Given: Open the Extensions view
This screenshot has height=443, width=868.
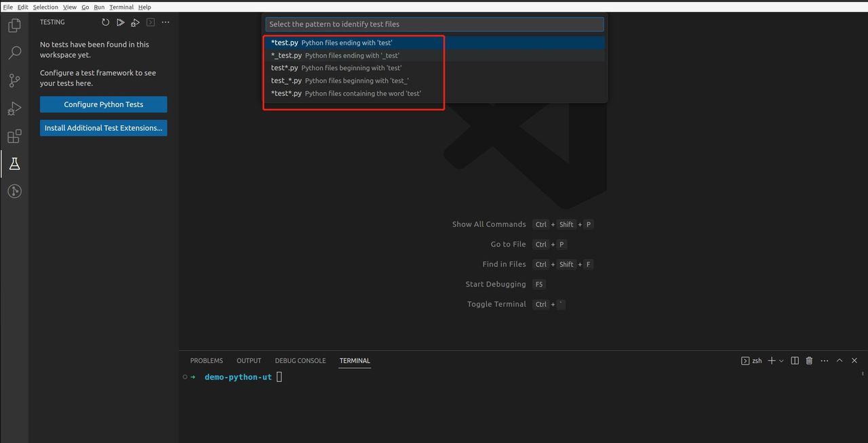Looking at the screenshot, I should (x=14, y=136).
